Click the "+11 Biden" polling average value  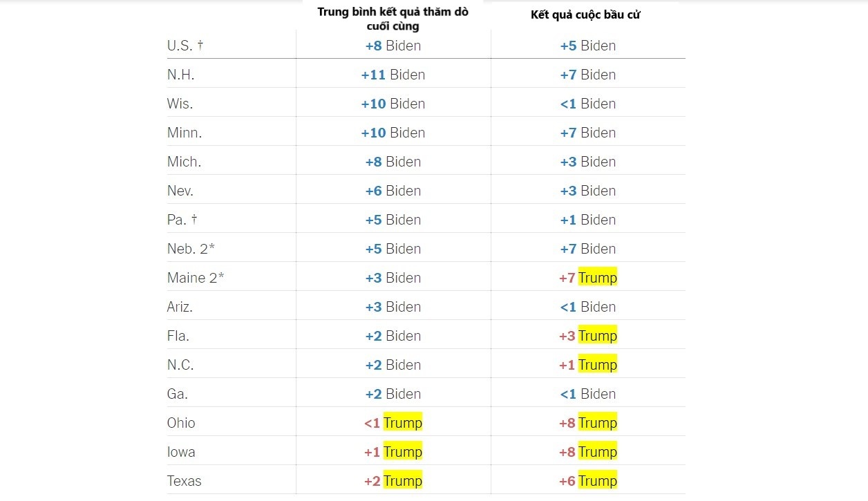393,75
